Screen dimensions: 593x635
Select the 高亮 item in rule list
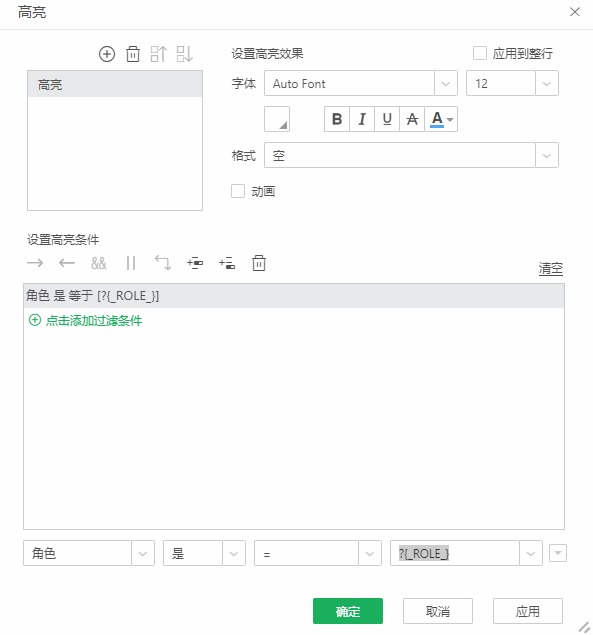[115, 84]
